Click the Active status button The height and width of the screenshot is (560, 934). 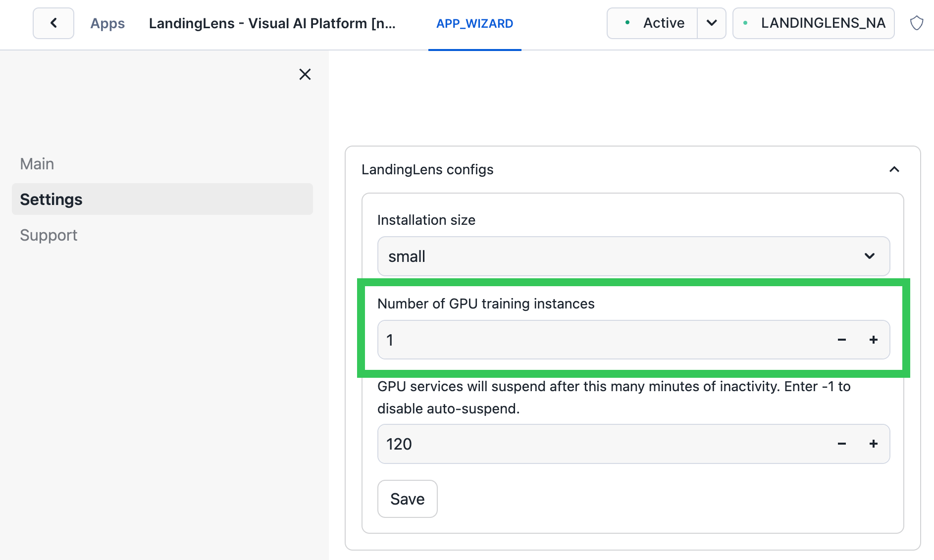(x=652, y=23)
